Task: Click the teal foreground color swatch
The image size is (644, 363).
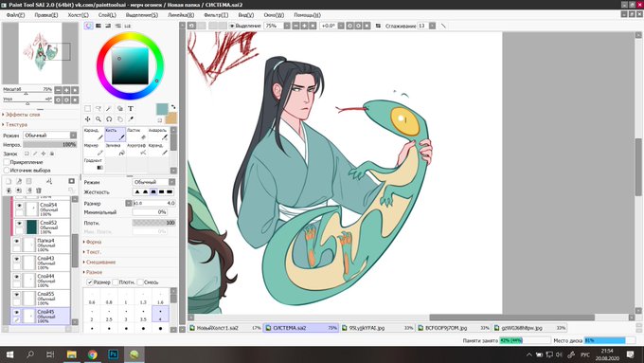Action: [162, 109]
